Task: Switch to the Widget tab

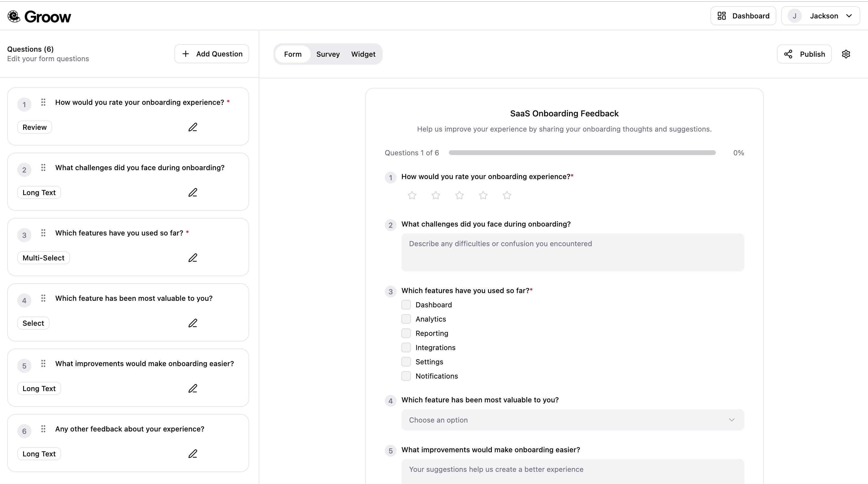Action: [363, 54]
